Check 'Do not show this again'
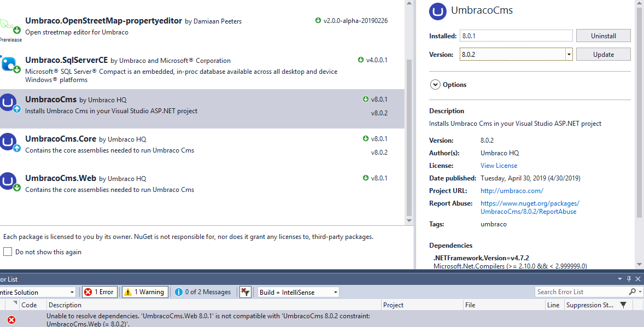 coord(8,252)
